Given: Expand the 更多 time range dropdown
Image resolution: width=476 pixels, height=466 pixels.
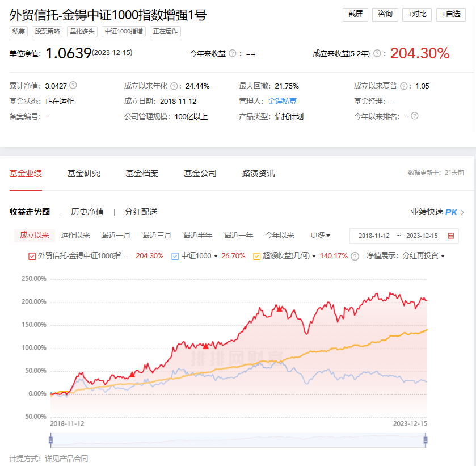Looking at the screenshot, I should pos(320,235).
